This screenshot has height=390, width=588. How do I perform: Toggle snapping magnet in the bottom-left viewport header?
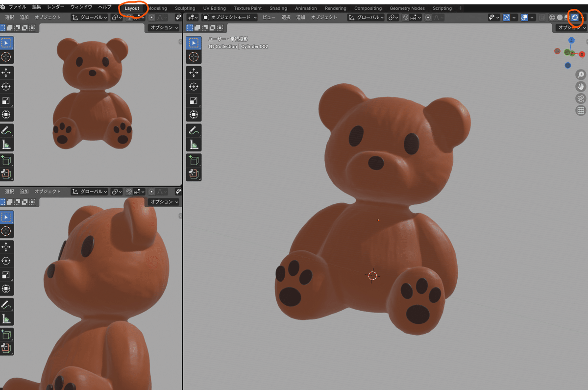128,192
